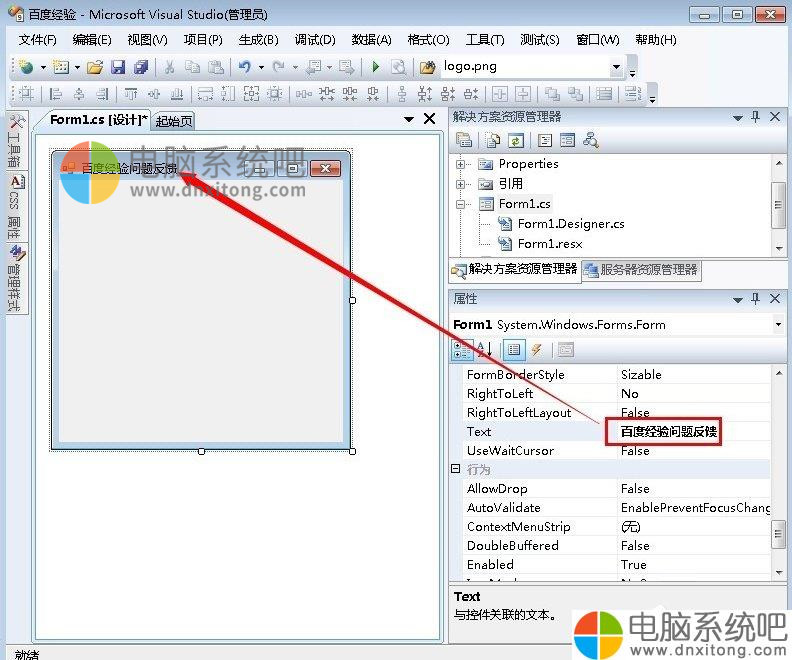Open the 工具(T) menu
The height and width of the screenshot is (660, 792).
485,40
